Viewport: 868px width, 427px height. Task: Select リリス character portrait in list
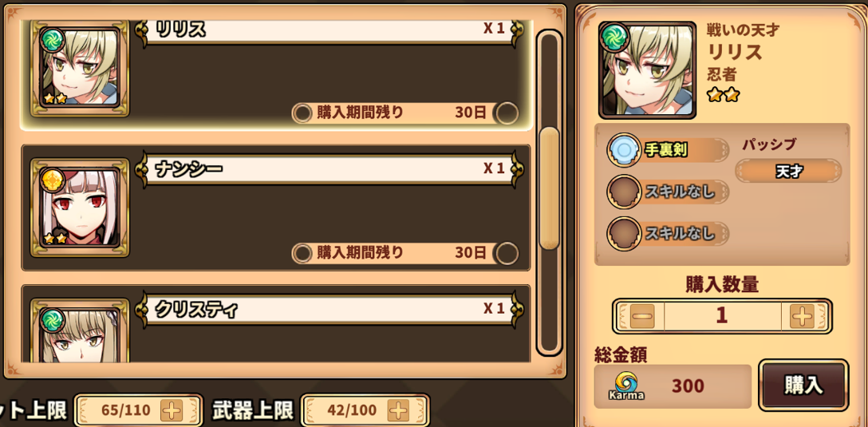tap(80, 68)
